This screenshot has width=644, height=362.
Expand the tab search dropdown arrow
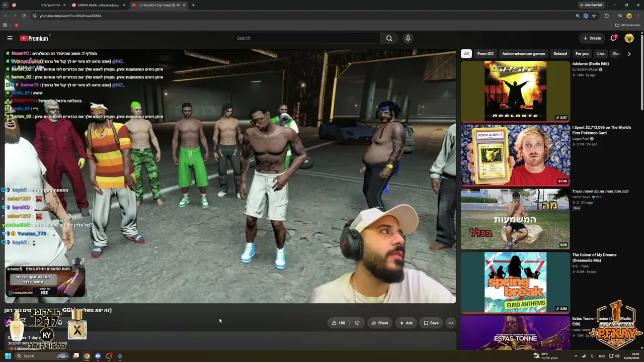pos(5,5)
